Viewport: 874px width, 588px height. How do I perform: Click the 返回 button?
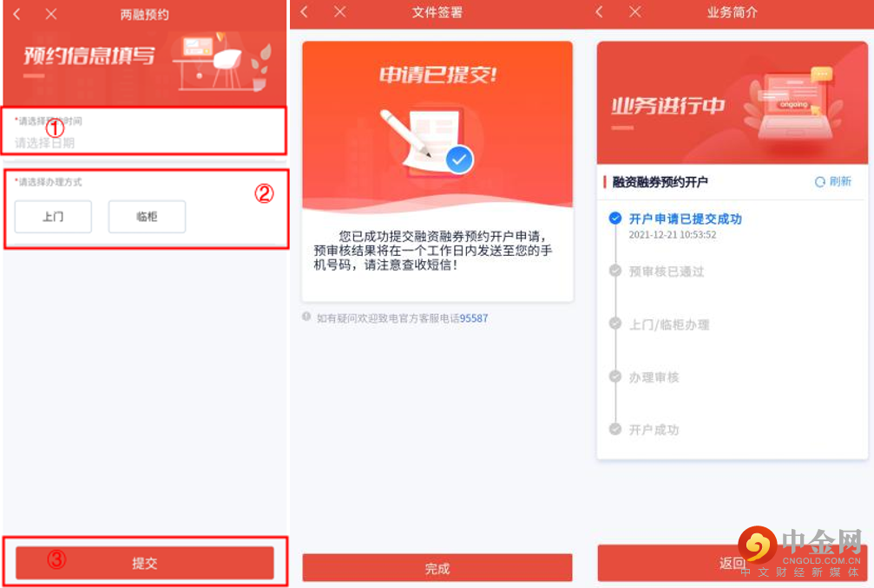732,563
